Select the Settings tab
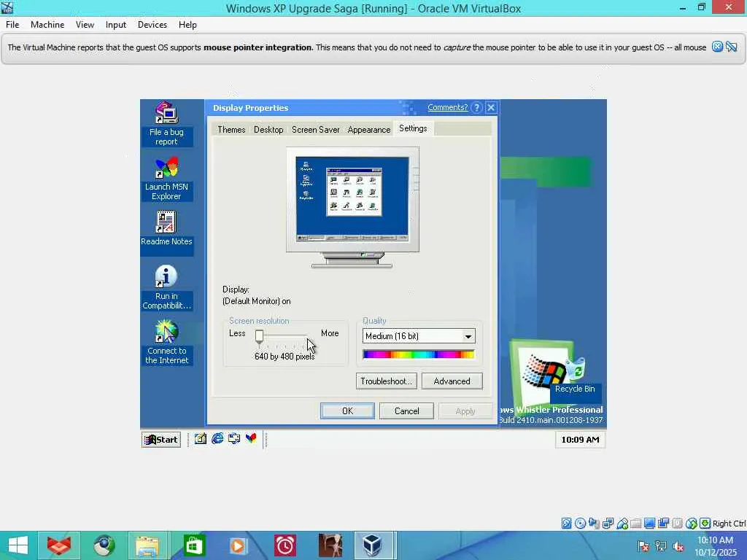Screen dimensions: 747x560 [413, 128]
